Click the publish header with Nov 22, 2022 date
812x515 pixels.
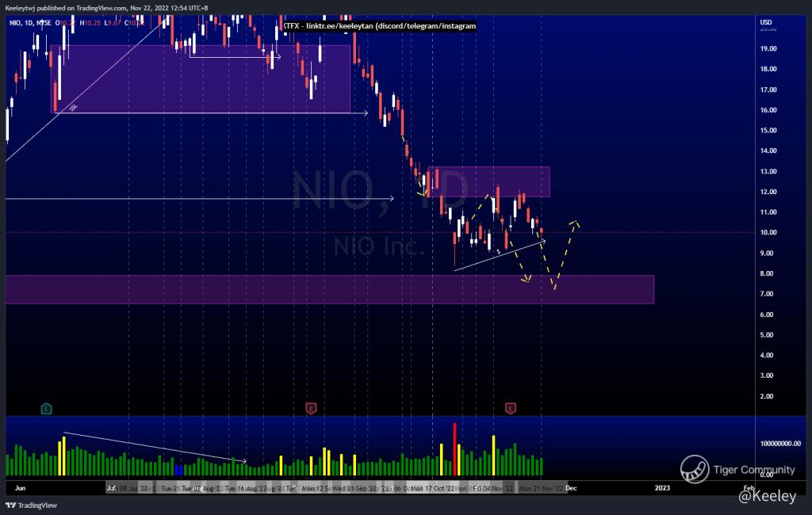107,8
